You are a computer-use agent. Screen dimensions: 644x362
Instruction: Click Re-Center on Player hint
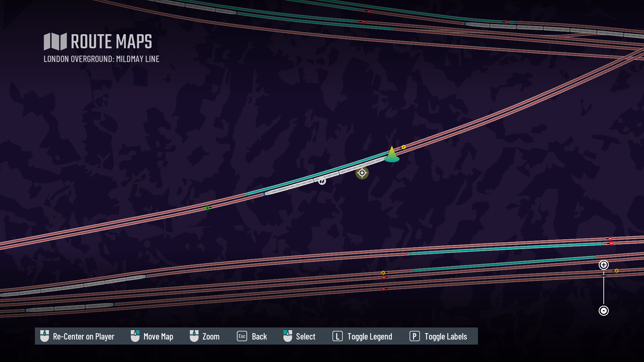tap(77, 336)
